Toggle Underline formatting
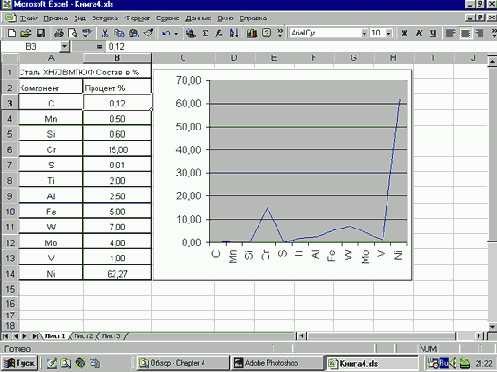497x372 pixels. click(x=433, y=33)
